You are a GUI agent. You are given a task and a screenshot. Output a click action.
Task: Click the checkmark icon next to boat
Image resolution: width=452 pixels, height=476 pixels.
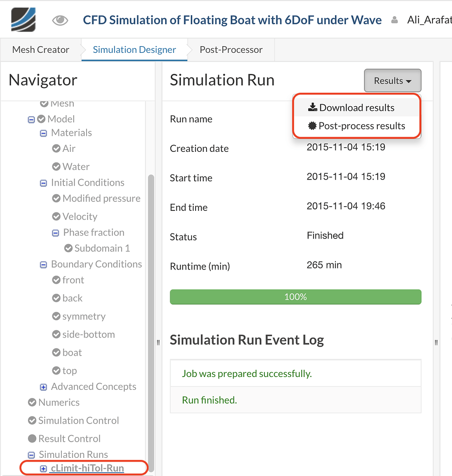coord(56,352)
